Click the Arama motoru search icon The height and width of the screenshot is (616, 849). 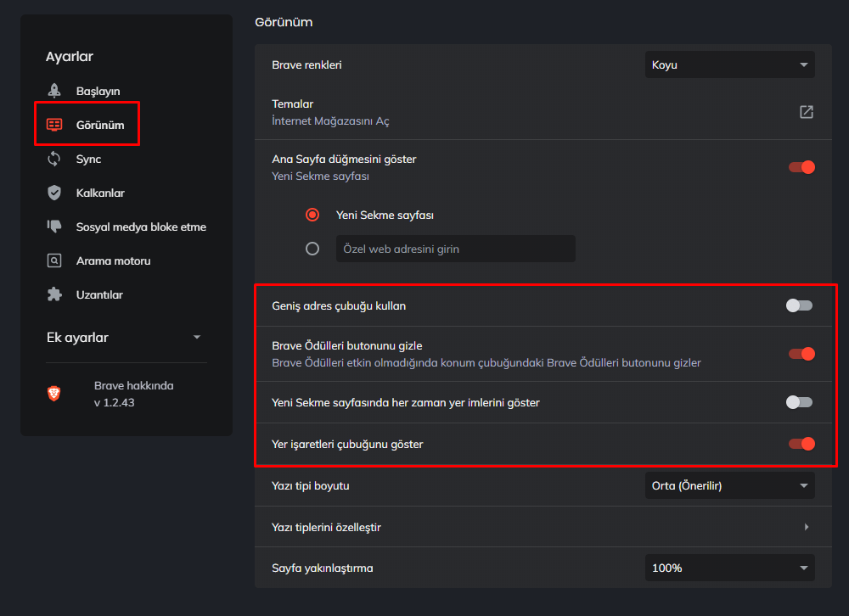(x=54, y=260)
